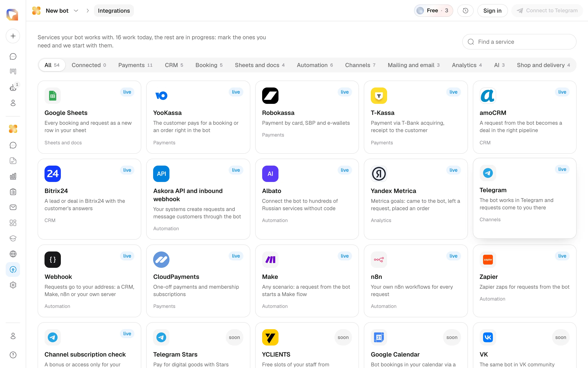Click the Webhook card title
The height and width of the screenshot is (368, 588).
tap(58, 277)
